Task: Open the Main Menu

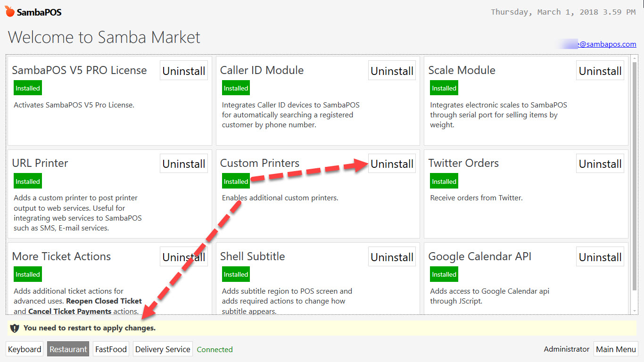Action: pos(616,349)
